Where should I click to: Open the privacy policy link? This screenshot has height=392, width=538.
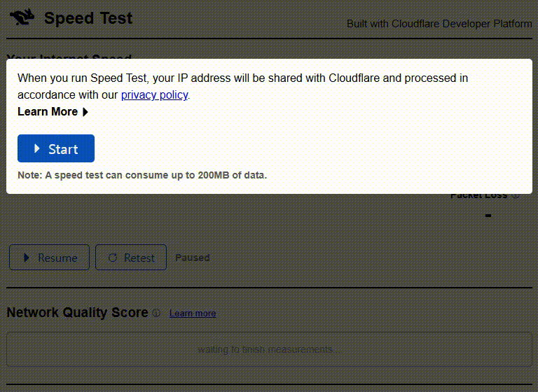point(154,94)
